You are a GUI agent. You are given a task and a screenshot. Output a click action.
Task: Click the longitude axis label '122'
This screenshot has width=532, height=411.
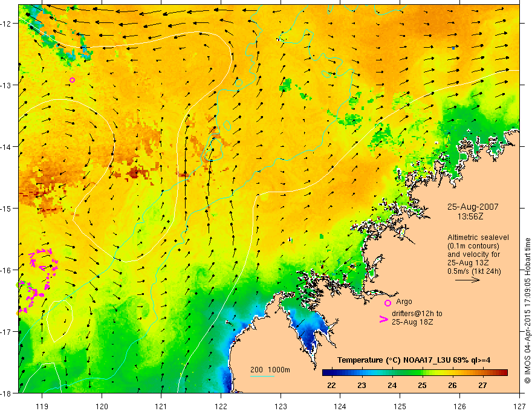point(221,406)
